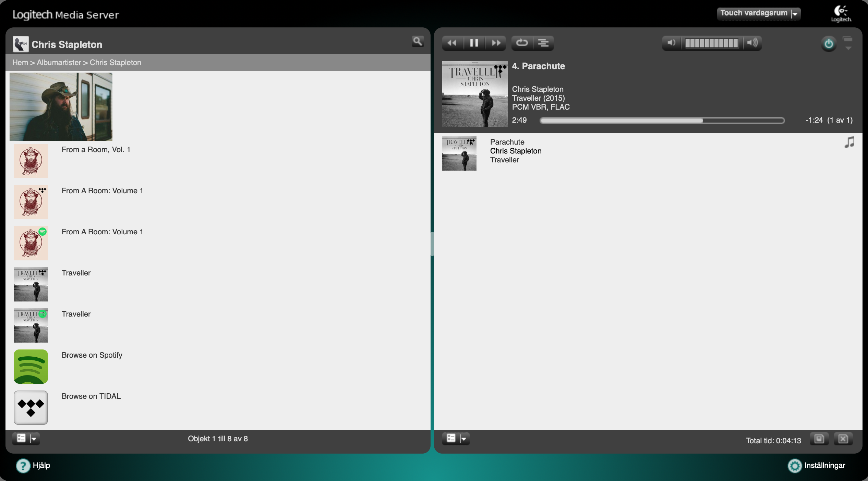This screenshot has width=868, height=481.
Task: Open From a Room, Vol. 1 title
Action: pos(96,150)
